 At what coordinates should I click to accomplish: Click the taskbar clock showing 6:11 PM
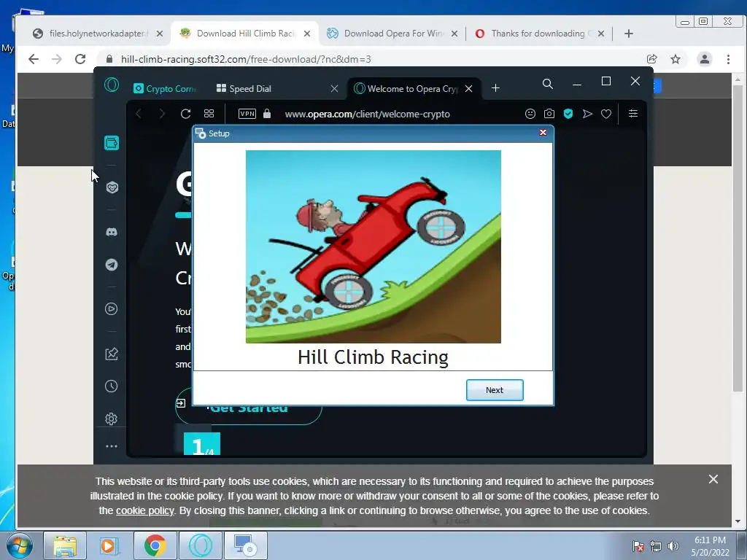click(x=711, y=546)
